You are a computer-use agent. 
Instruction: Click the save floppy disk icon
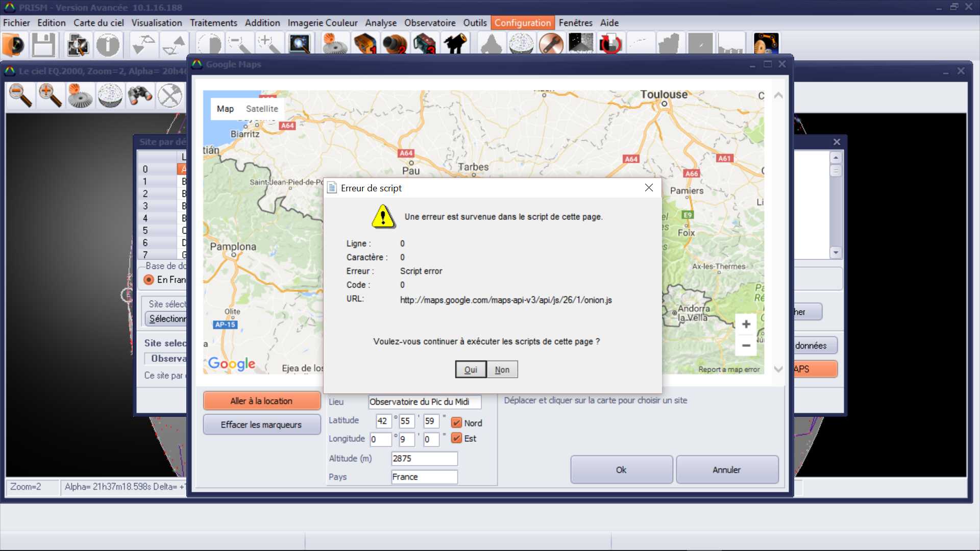coord(43,45)
